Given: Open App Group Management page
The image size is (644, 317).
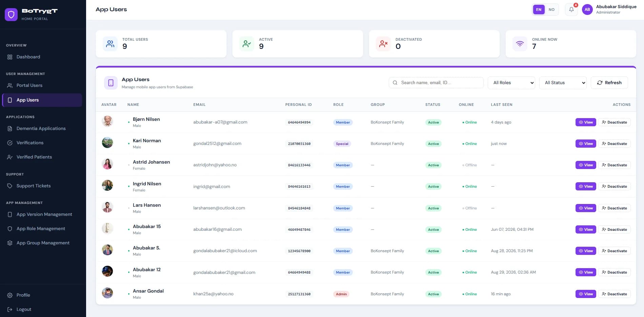Looking at the screenshot, I should point(42,243).
